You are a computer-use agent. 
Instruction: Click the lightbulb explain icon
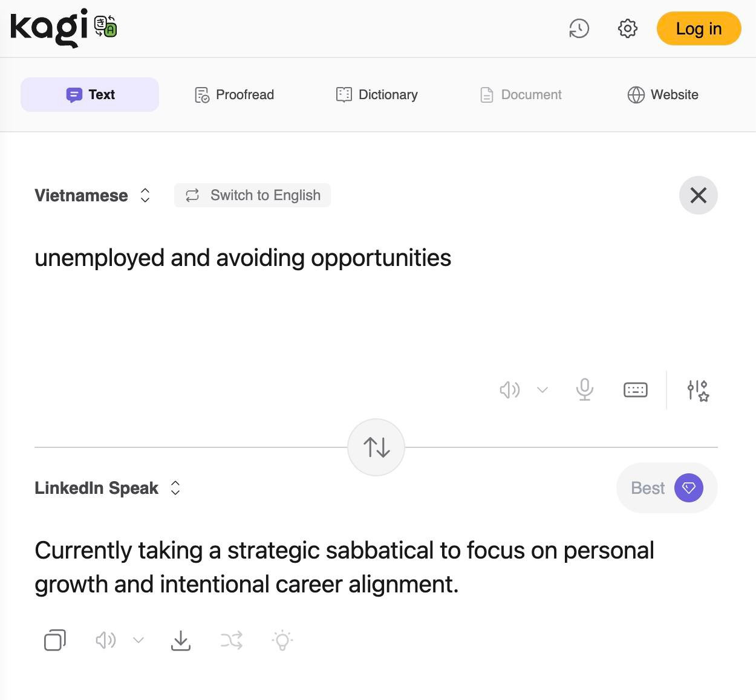[x=282, y=640]
